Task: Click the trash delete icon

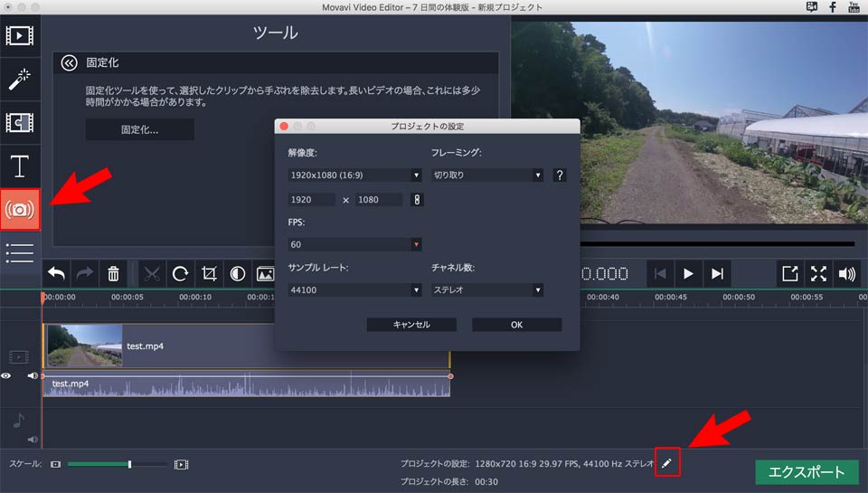Action: click(113, 274)
